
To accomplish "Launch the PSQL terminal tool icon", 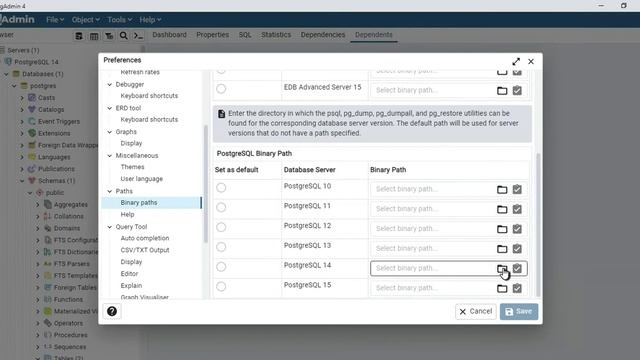I will 138,36.
